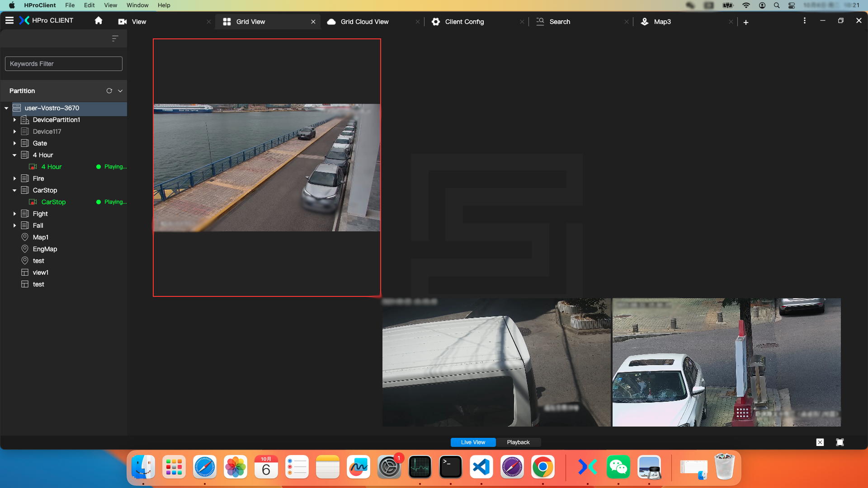868x488 pixels.
Task: Close the Grid Cloud View tab
Action: tap(417, 22)
